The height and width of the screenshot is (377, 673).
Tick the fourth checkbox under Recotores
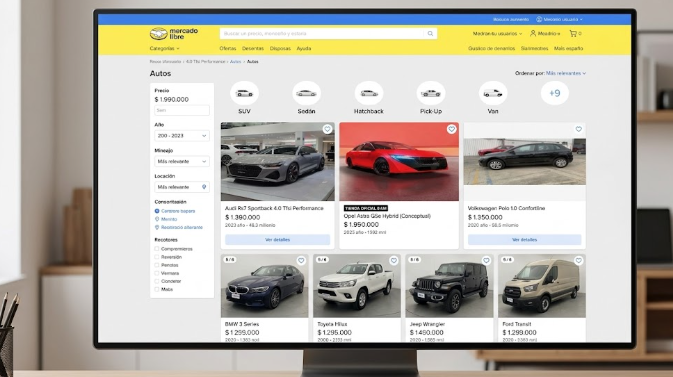pyautogui.click(x=157, y=274)
